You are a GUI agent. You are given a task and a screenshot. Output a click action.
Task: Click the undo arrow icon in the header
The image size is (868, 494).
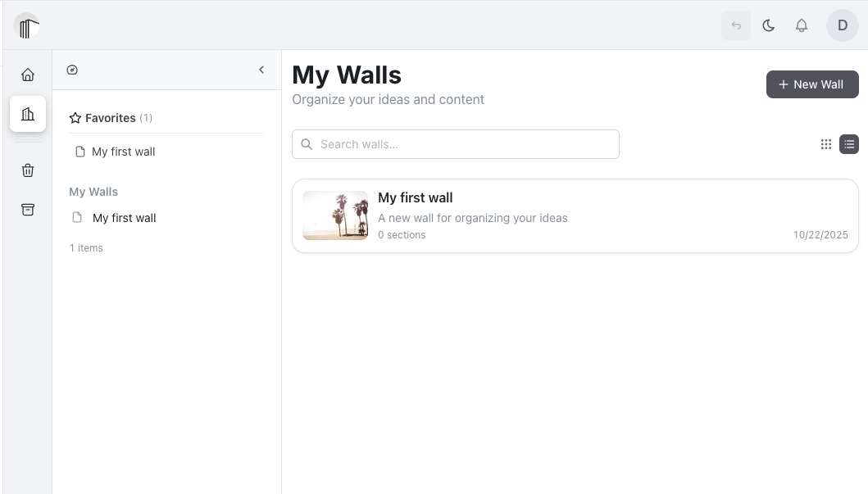point(736,25)
